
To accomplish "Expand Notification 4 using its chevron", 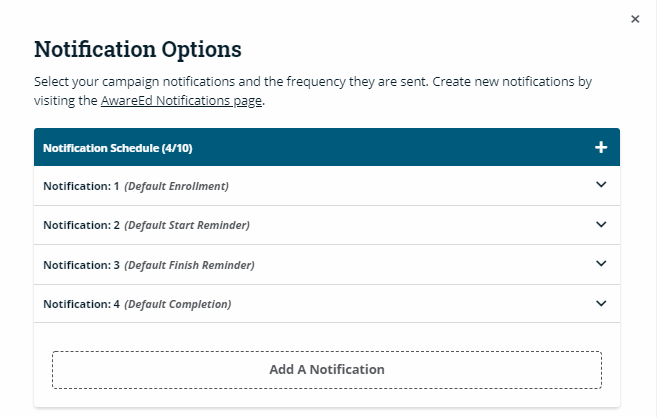I will 601,303.
